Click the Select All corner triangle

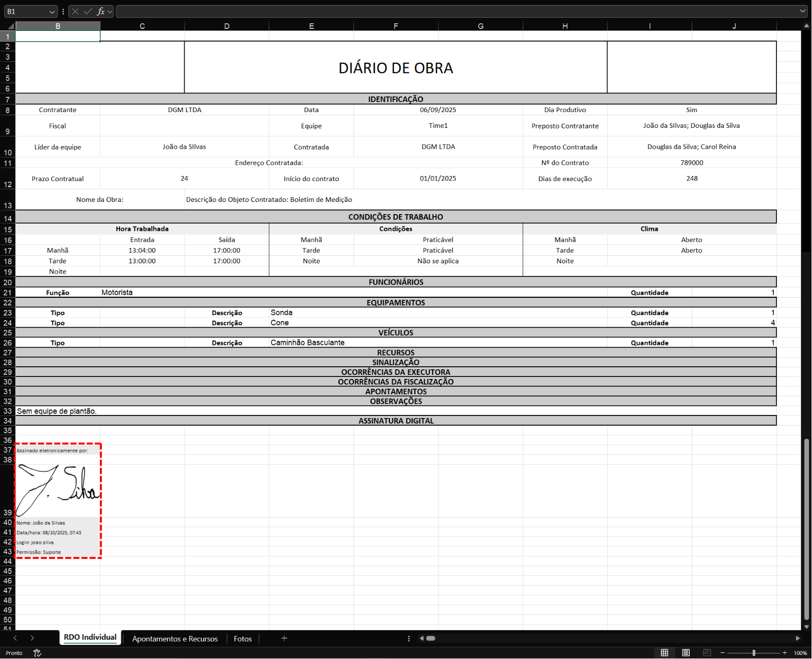click(10, 26)
